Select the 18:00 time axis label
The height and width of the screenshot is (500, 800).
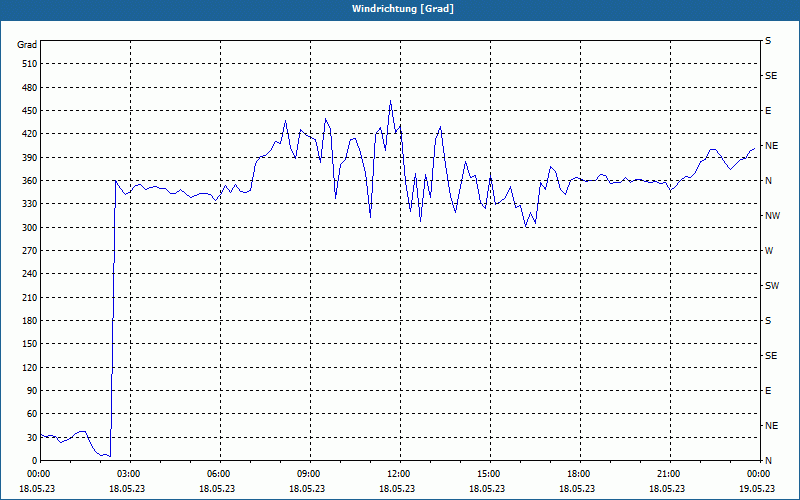pyautogui.click(x=577, y=474)
